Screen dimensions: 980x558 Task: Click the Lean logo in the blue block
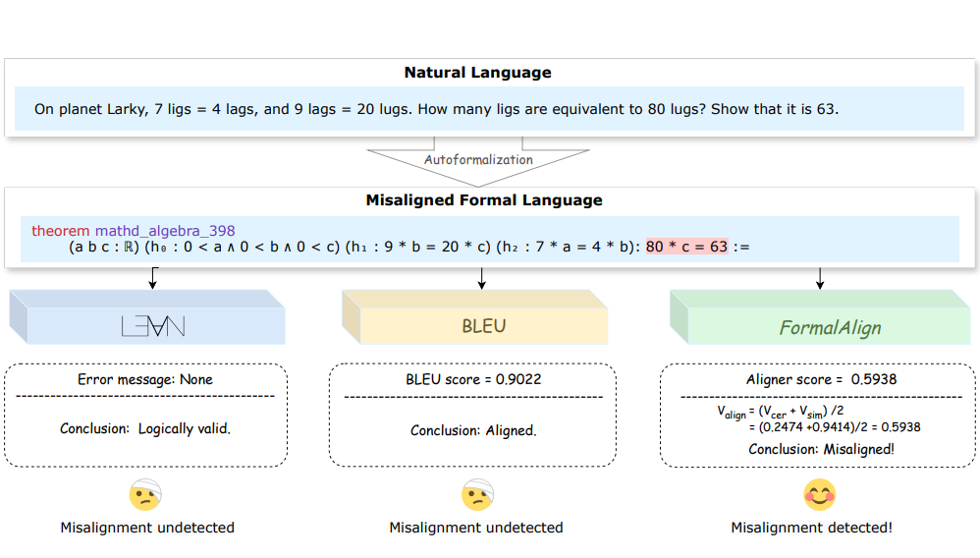coord(153,326)
